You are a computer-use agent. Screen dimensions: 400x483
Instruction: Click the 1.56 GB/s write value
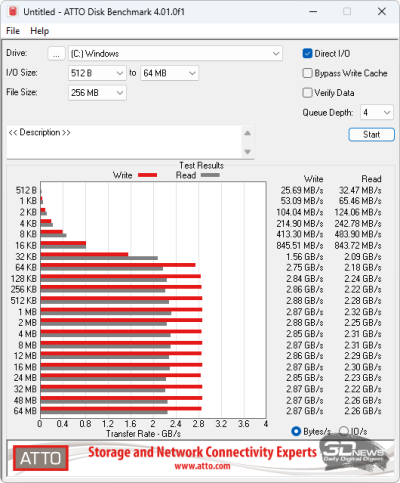tap(305, 257)
